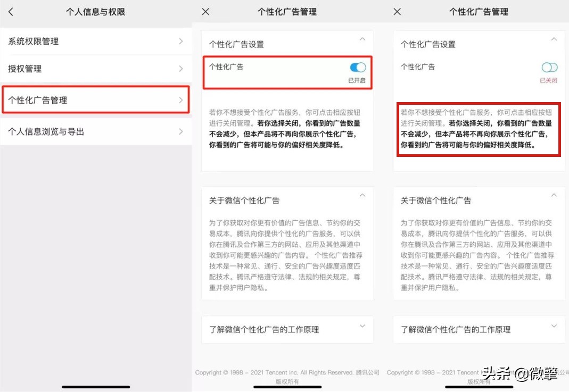Click 个性化广告 label in middle panel

click(226, 66)
